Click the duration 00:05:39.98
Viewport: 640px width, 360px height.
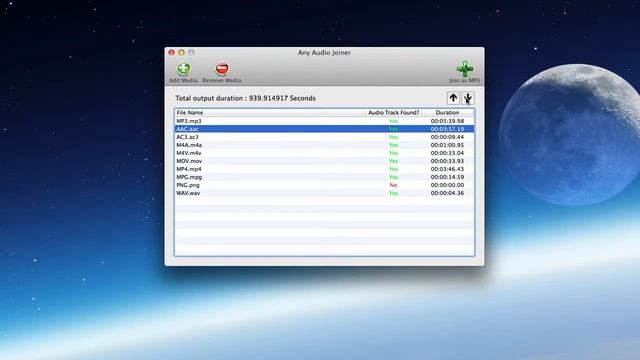click(447, 121)
